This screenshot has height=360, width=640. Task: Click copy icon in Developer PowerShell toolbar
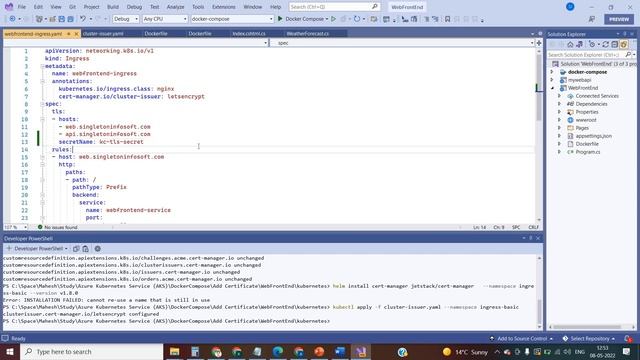76,249
